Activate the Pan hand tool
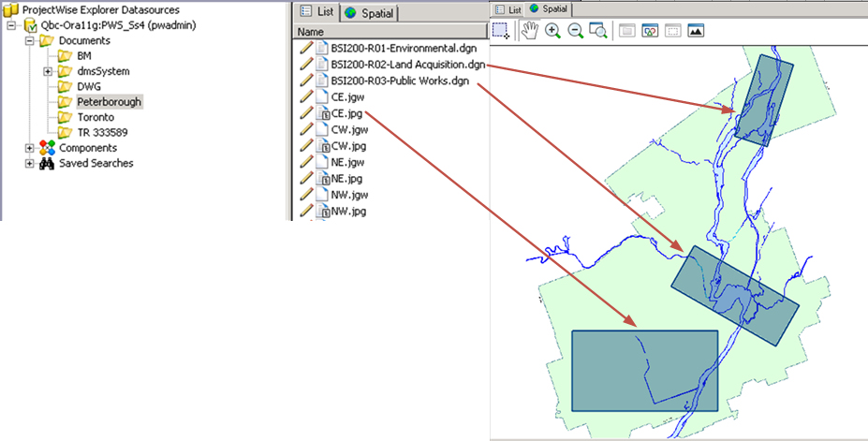This screenshot has height=441, width=868. (530, 31)
